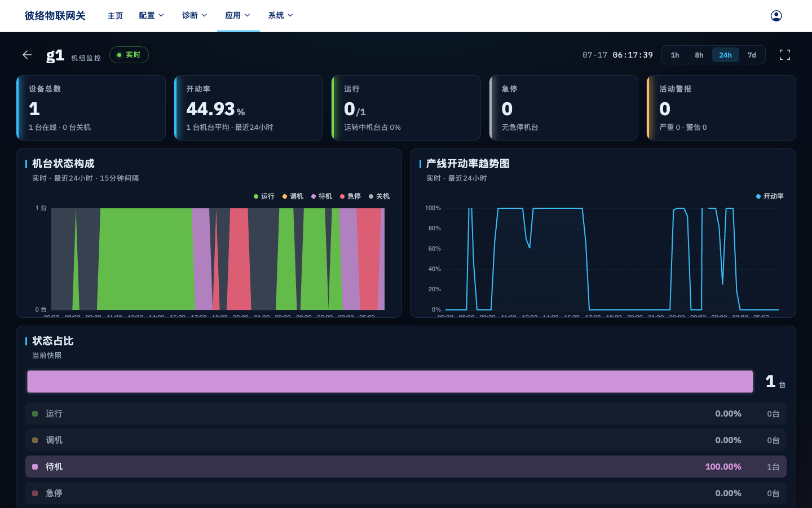
Task: Click the purple 状态占比 progress bar
Action: (390, 382)
